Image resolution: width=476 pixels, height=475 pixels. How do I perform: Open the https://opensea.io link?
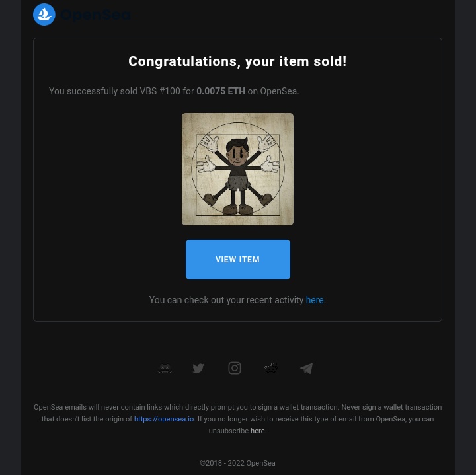coord(164,419)
